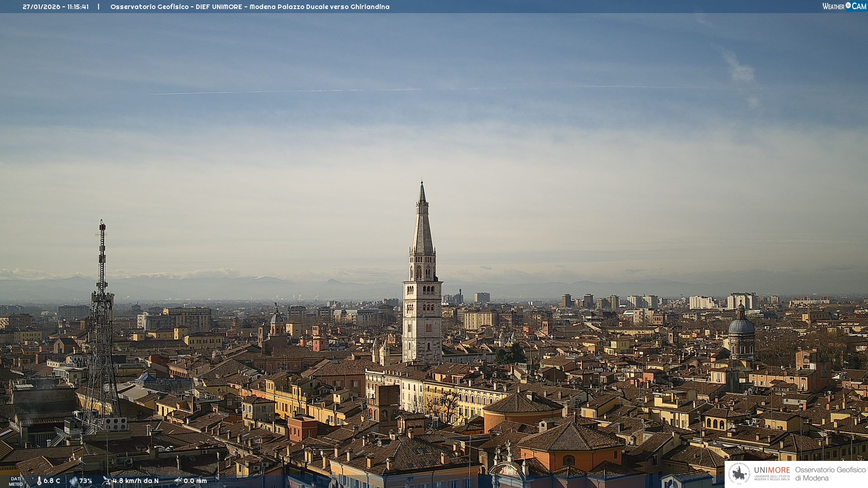Click the UNIMORE horseman seal emblem

pyautogui.click(x=739, y=474)
